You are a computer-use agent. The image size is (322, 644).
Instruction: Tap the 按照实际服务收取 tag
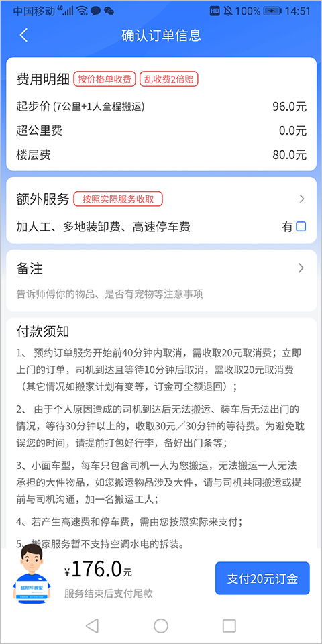[118, 199]
